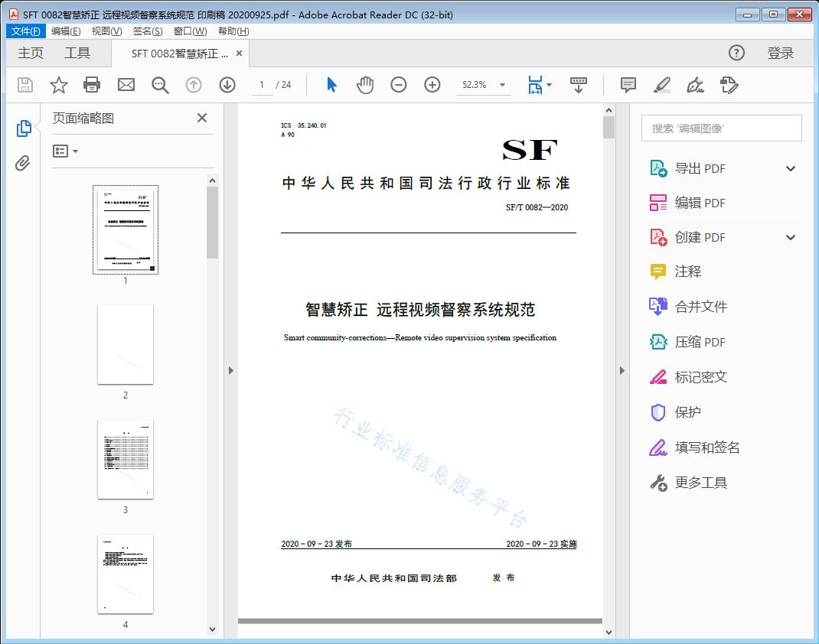The image size is (819, 644).
Task: Open the attachments paperclip panel
Action: tap(24, 163)
